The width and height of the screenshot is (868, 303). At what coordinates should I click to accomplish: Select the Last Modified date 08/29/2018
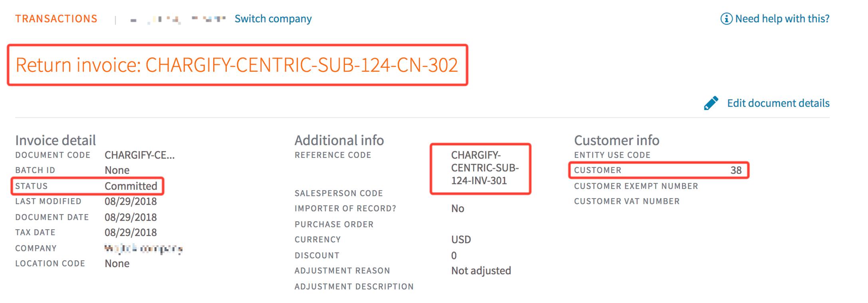point(131,201)
